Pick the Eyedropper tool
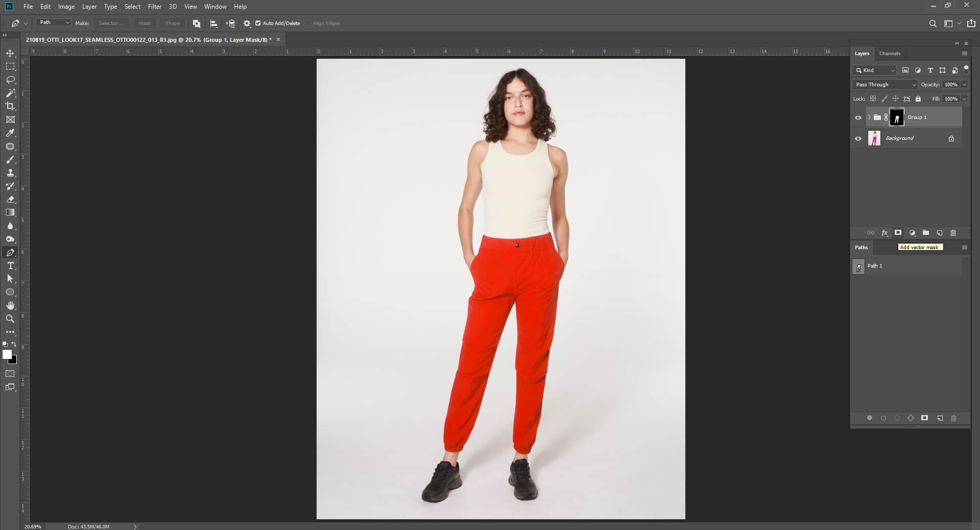Screen dimensions: 980x530 pyautogui.click(x=10, y=133)
